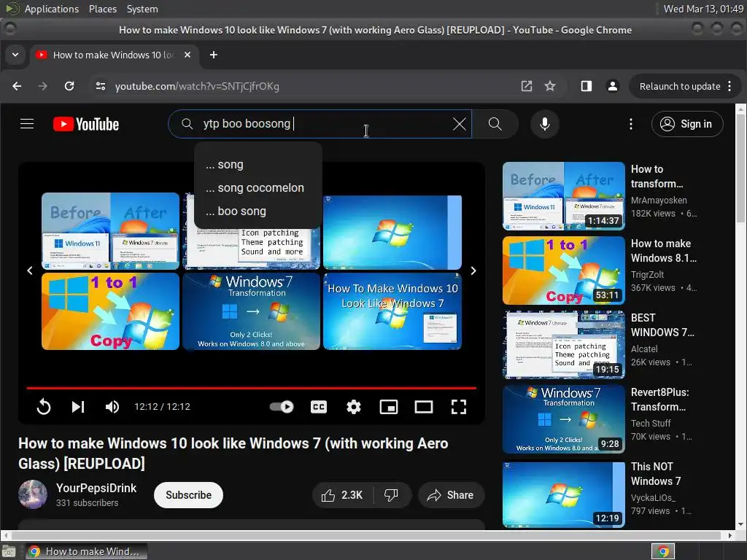
Task: Start voice search with microphone icon
Action: coord(544,124)
